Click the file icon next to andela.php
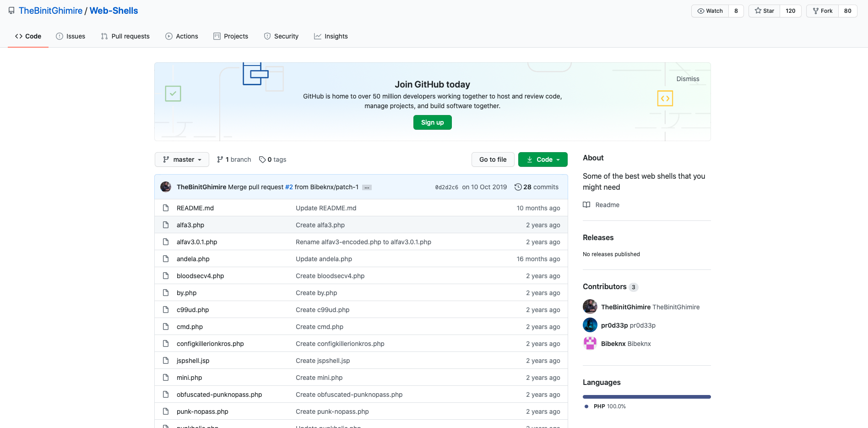 pos(166,258)
